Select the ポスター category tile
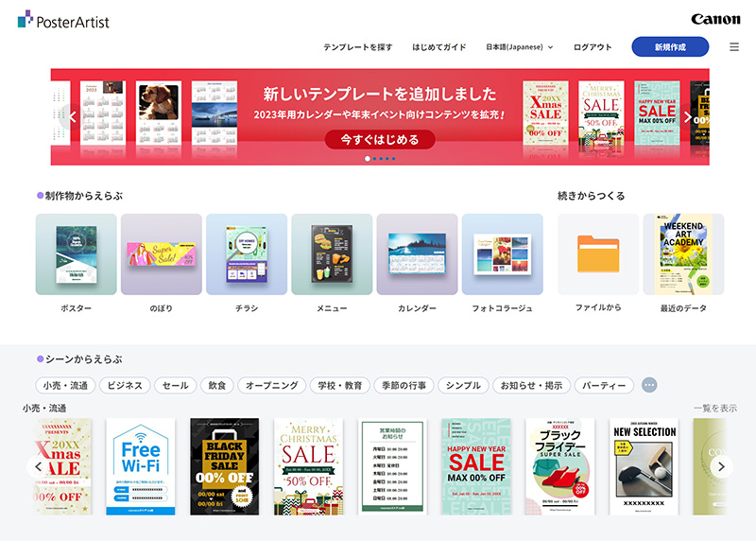 [77, 253]
